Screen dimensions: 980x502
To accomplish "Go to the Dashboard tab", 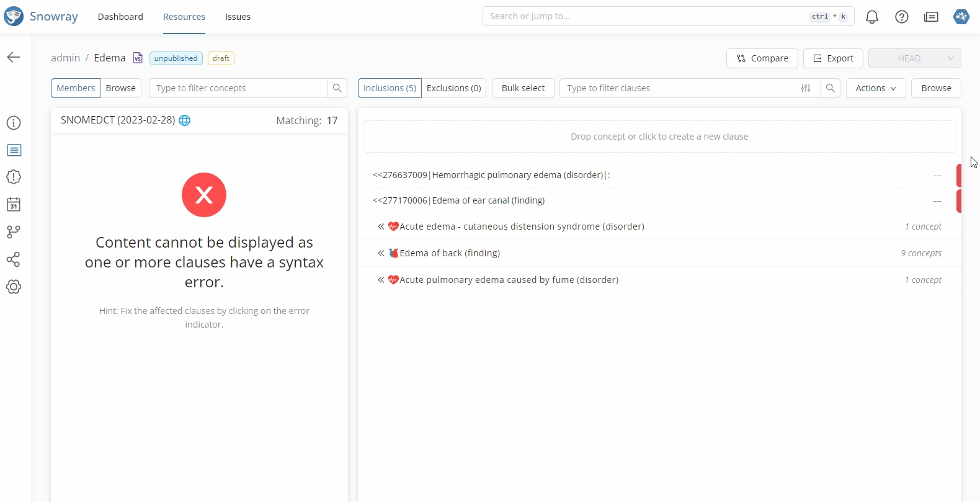I will (120, 17).
